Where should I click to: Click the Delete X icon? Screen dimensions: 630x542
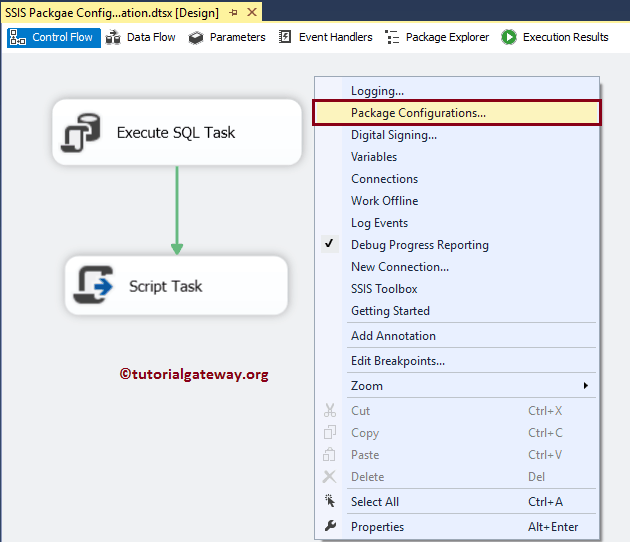[x=329, y=477]
